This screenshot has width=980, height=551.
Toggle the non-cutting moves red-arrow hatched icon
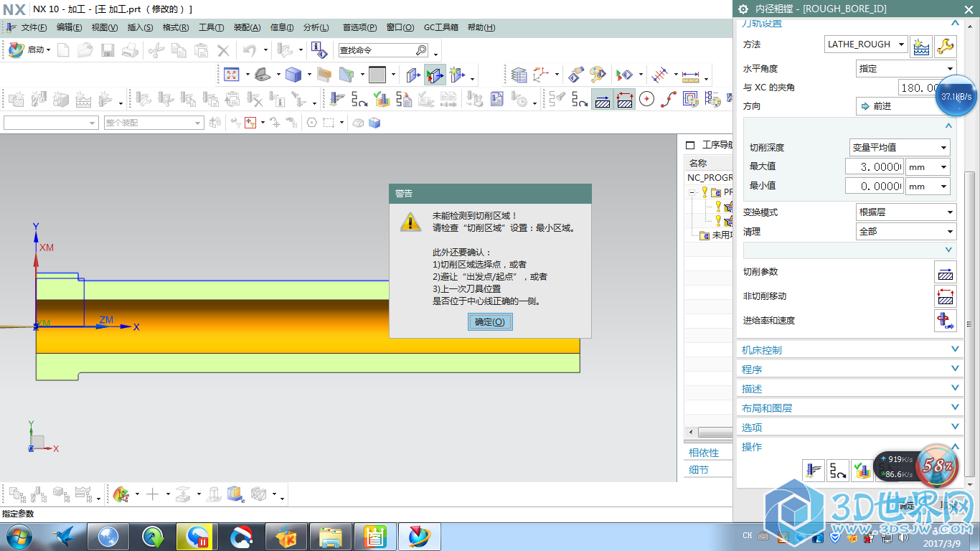625,100
